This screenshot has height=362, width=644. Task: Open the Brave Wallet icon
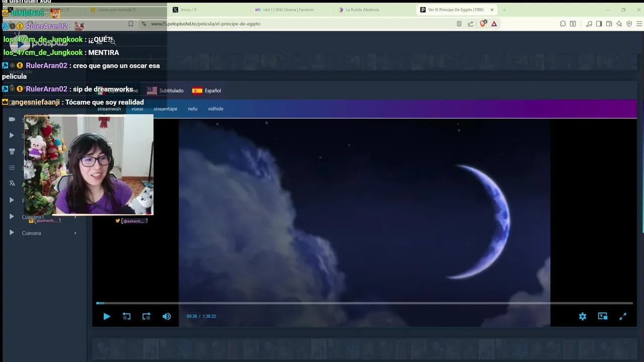[609, 24]
